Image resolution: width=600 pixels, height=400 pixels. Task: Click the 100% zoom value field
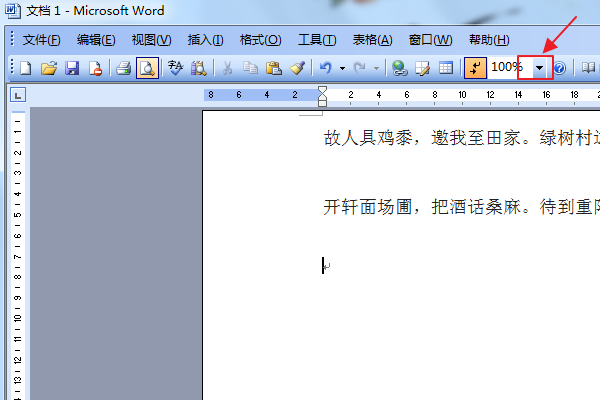[x=509, y=68]
